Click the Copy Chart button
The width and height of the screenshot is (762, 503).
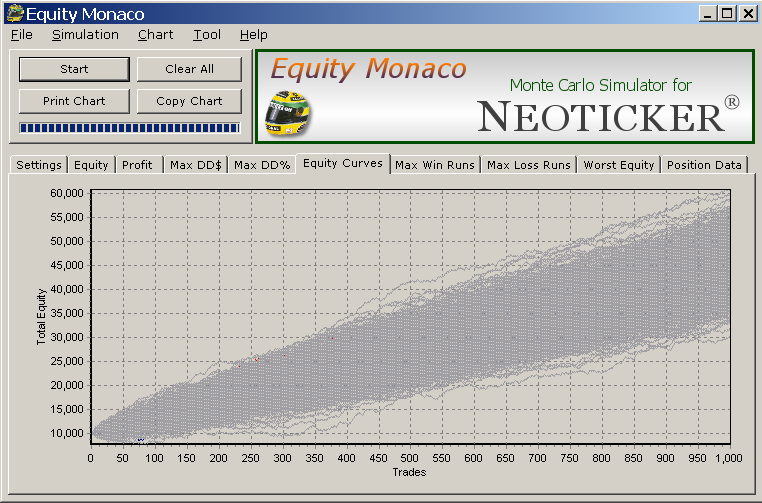(x=189, y=101)
